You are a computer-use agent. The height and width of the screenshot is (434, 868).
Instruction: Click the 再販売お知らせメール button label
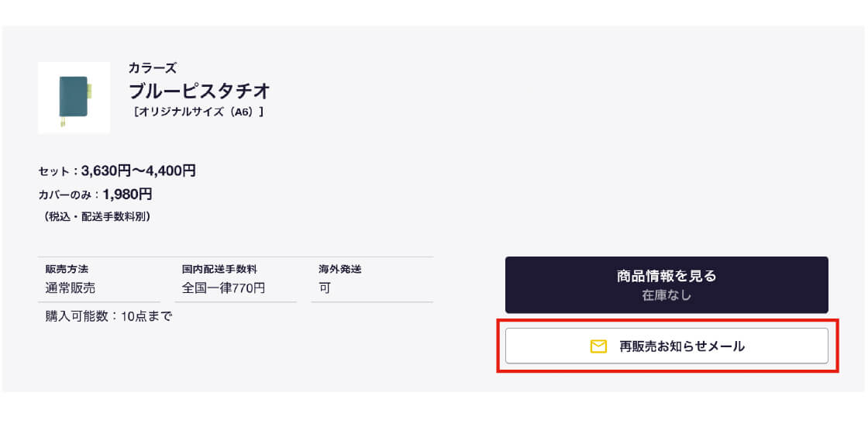tap(682, 346)
